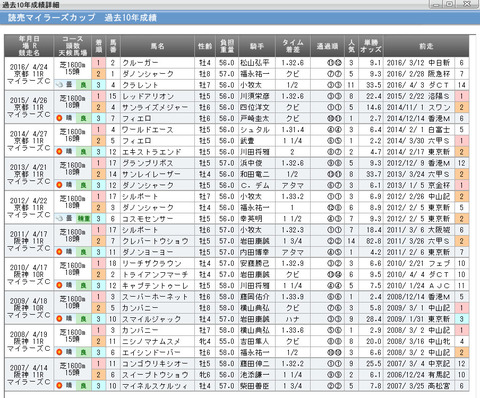This screenshot has height=398, width=480.
Task: Select the 2016/ 4/24 京都 11R race cell
Action: pos(29,74)
